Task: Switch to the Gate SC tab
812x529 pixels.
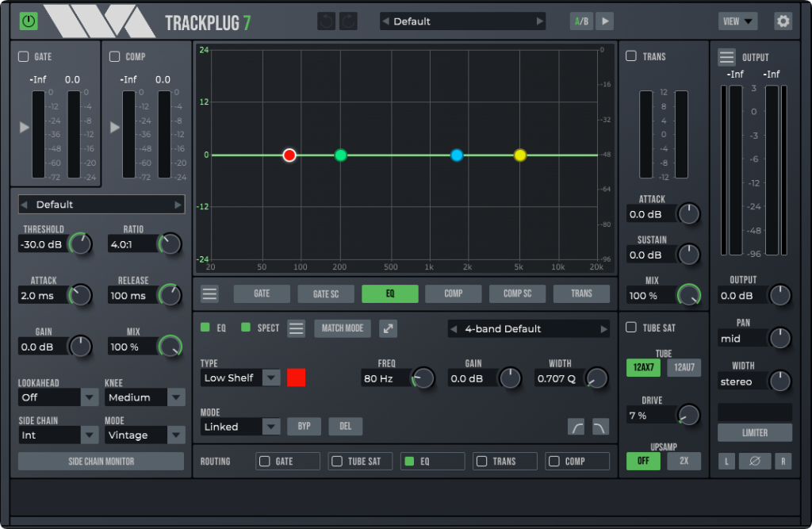Action: 326,293
